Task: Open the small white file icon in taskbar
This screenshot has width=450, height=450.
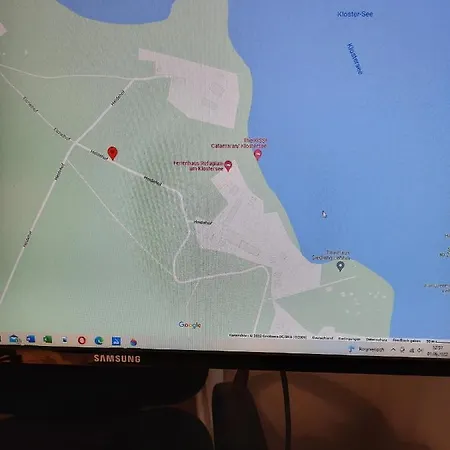Action: pyautogui.click(x=64, y=340)
